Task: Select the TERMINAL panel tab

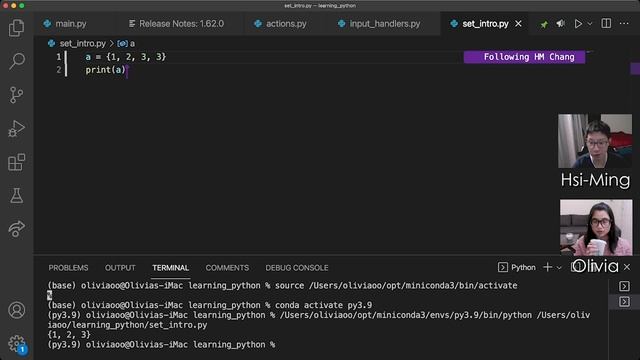Action: pos(170,268)
